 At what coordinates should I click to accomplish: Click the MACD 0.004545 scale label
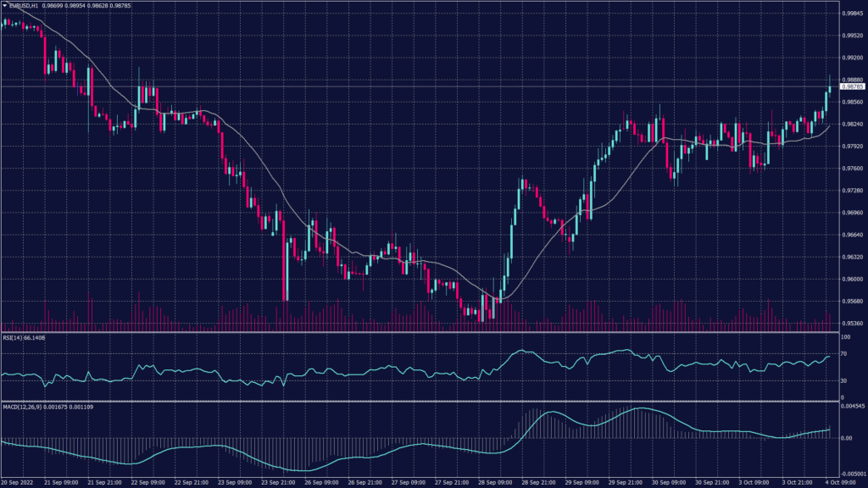853,407
